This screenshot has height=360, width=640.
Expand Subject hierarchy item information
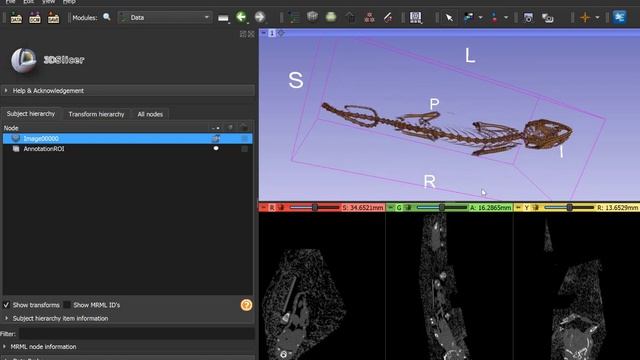[128, 318]
